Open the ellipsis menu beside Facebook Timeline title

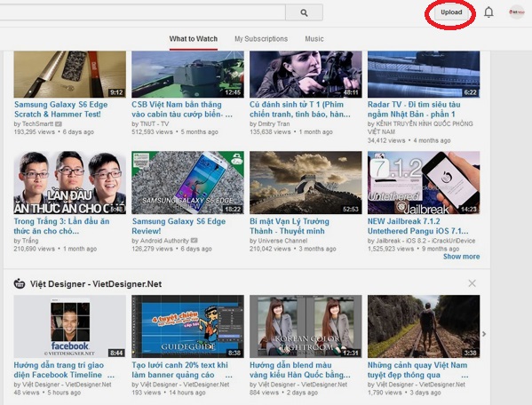click(111, 376)
